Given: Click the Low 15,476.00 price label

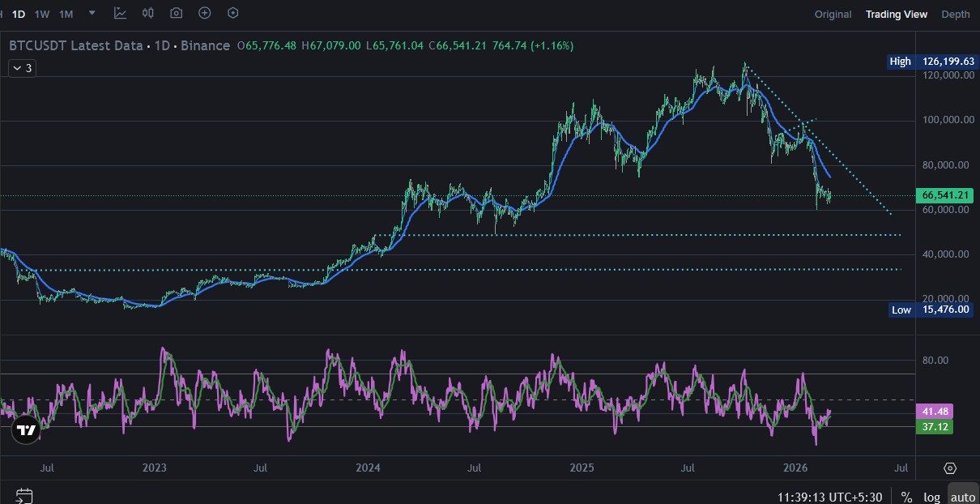Looking at the screenshot, I should (931, 310).
